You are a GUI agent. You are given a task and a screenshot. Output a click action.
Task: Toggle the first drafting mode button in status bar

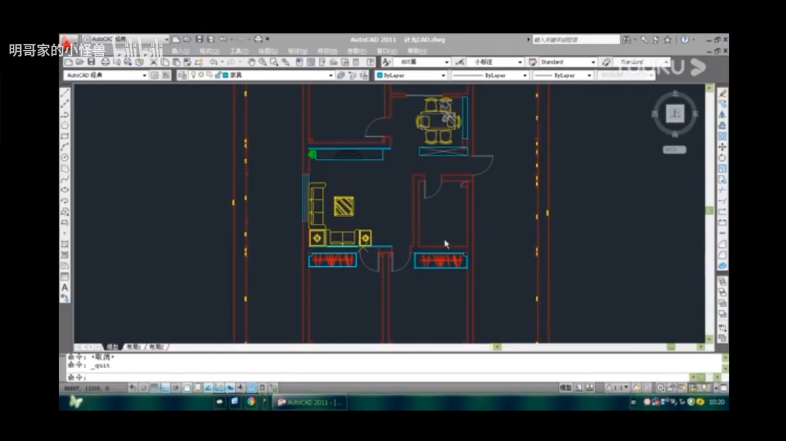(134, 387)
